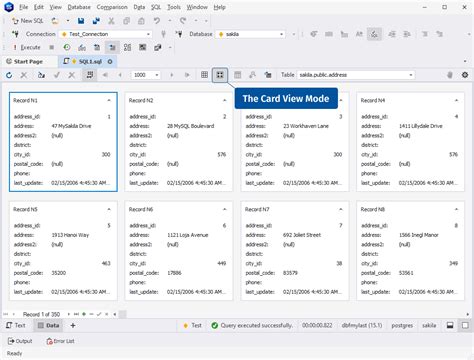Screen dimensions: 474x360
Task: Switch to the Text view tab
Action: coord(16,325)
